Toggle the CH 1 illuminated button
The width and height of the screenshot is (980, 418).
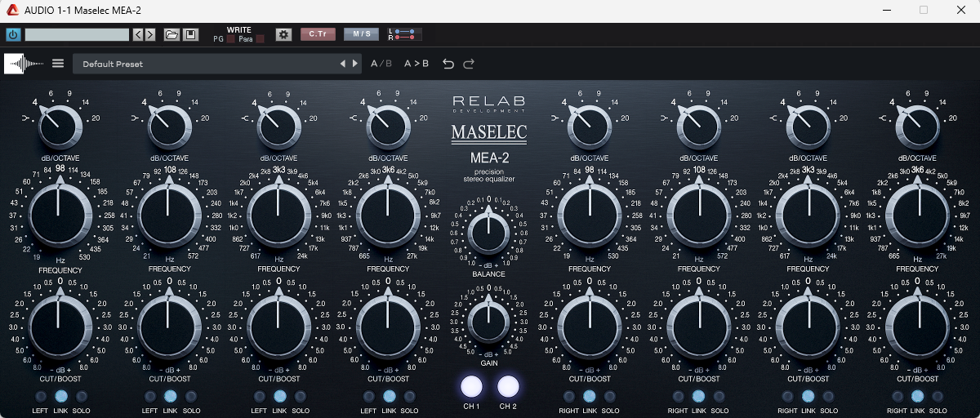click(x=472, y=386)
